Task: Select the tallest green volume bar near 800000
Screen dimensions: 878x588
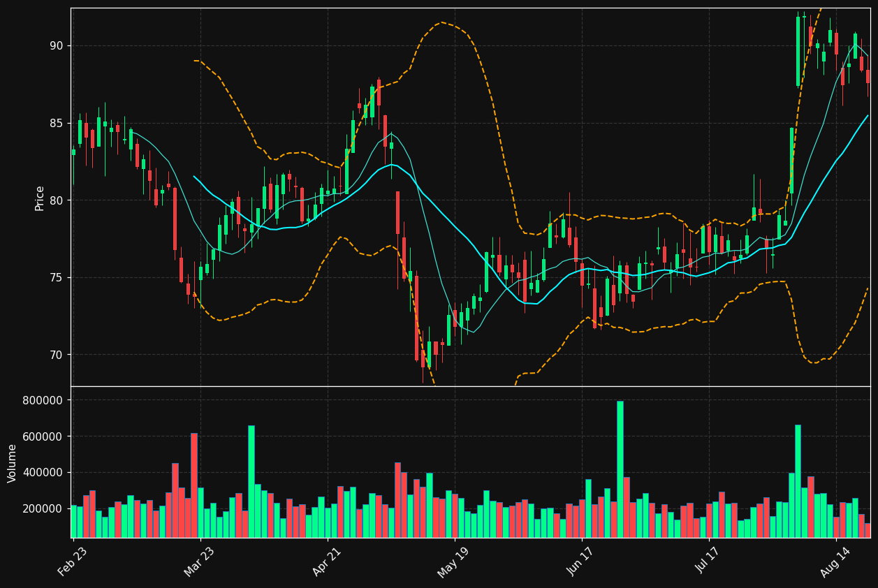Action: pos(620,469)
